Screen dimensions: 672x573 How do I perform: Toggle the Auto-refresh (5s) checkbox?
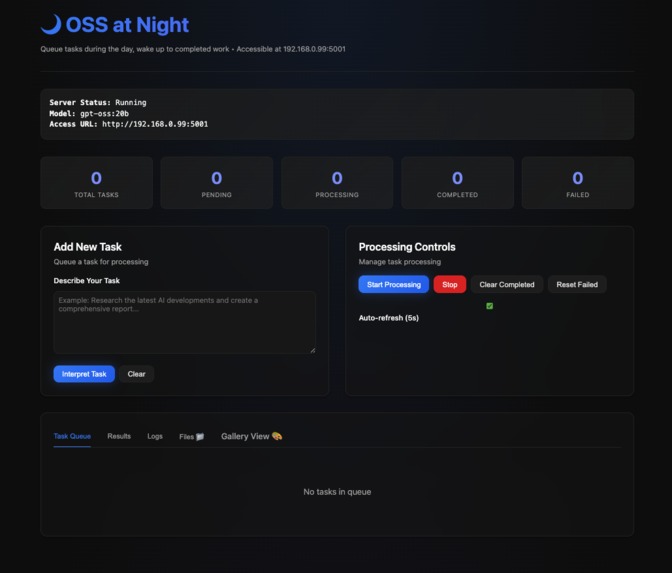pos(489,306)
